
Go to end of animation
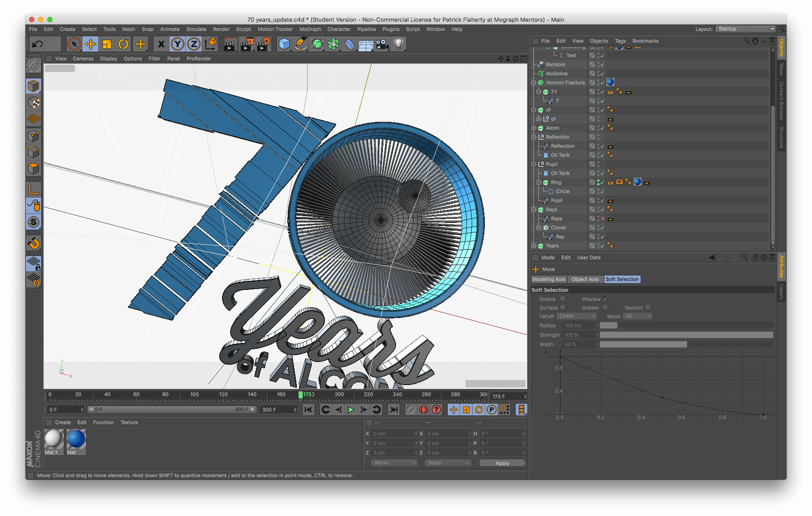(394, 410)
